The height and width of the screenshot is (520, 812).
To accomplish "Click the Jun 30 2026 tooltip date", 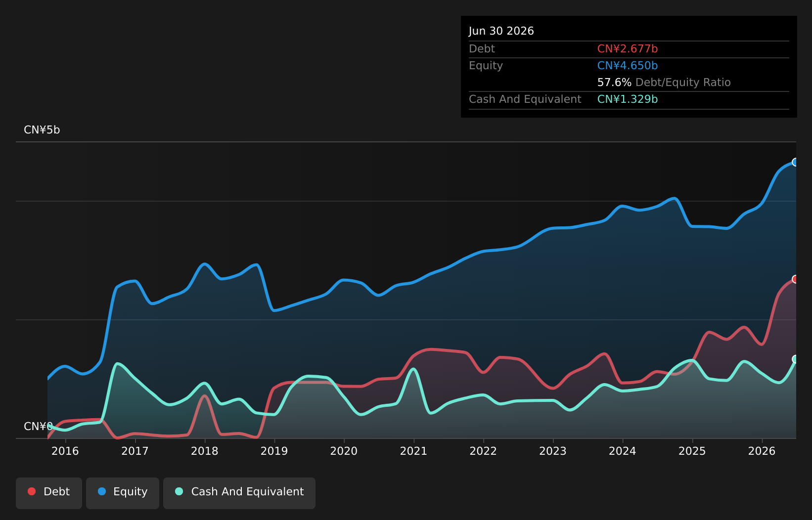I will coord(501,31).
